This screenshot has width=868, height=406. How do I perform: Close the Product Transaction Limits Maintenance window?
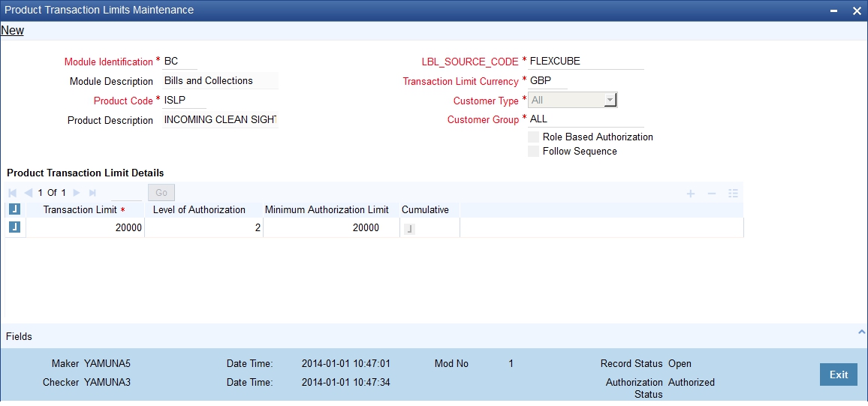pyautogui.click(x=857, y=11)
